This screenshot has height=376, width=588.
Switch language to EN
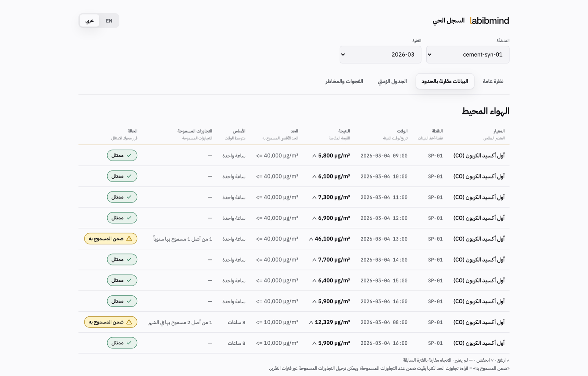click(109, 21)
